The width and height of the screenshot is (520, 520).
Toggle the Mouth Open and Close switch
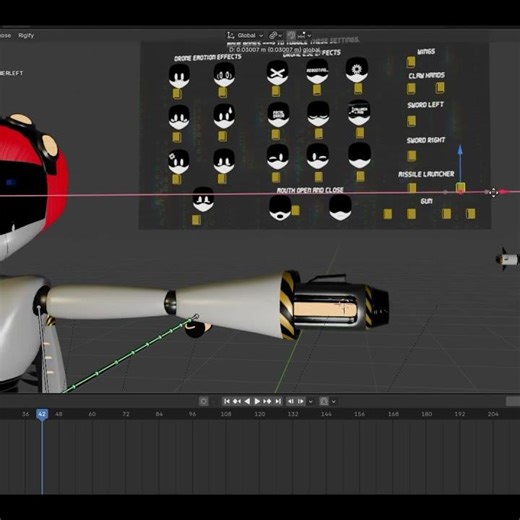click(x=295, y=210)
